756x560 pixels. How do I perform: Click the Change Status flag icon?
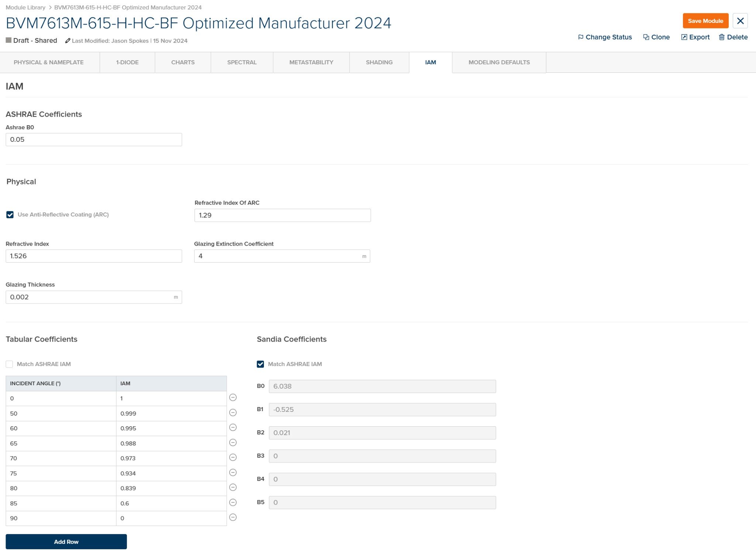(x=581, y=37)
